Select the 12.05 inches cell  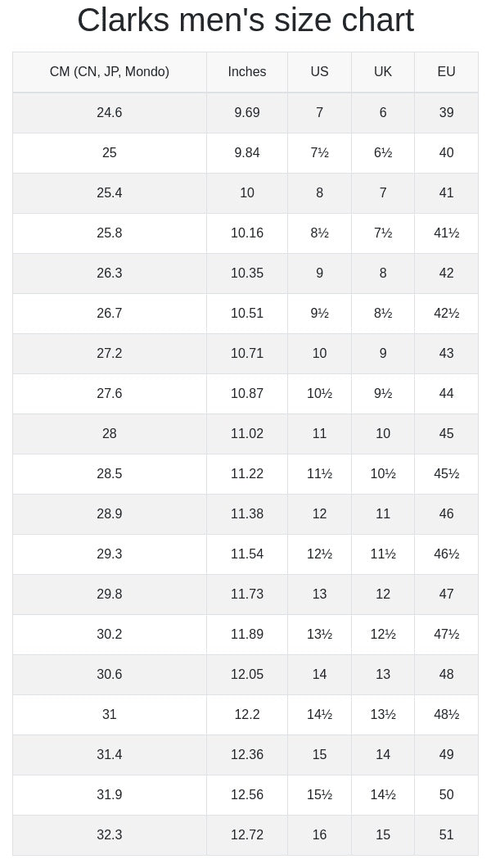247,675
